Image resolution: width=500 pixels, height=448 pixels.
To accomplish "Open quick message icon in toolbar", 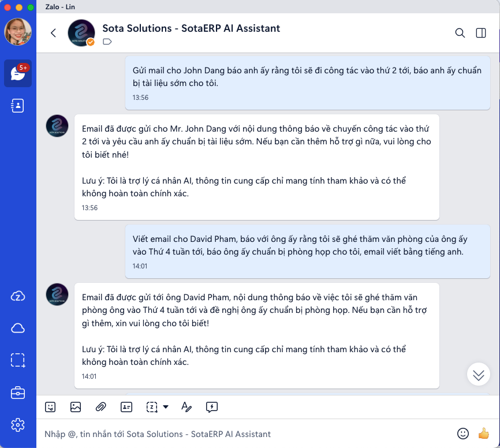I will [212, 407].
